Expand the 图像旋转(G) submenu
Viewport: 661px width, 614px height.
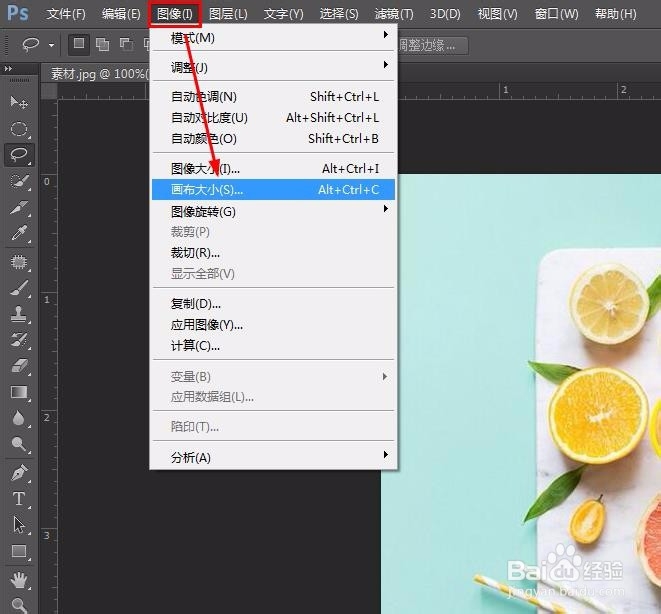[273, 211]
